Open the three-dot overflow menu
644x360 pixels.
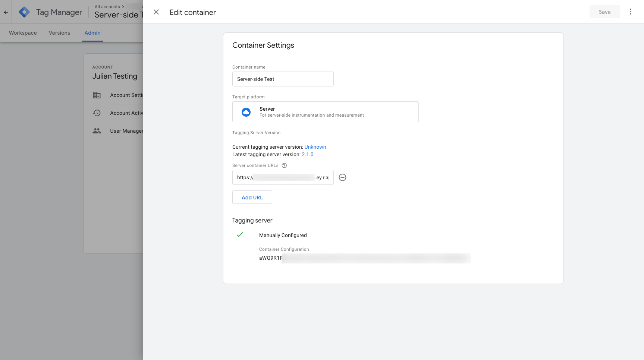coord(630,12)
